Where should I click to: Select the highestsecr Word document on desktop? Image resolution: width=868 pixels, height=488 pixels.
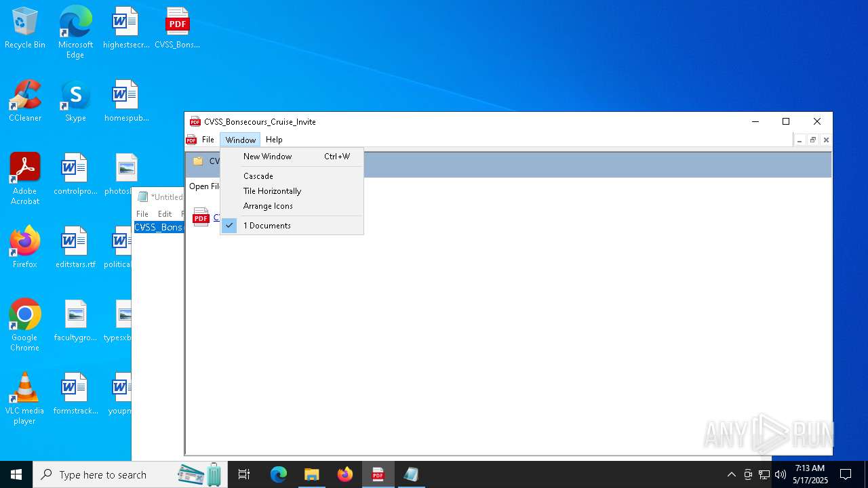coord(125,28)
